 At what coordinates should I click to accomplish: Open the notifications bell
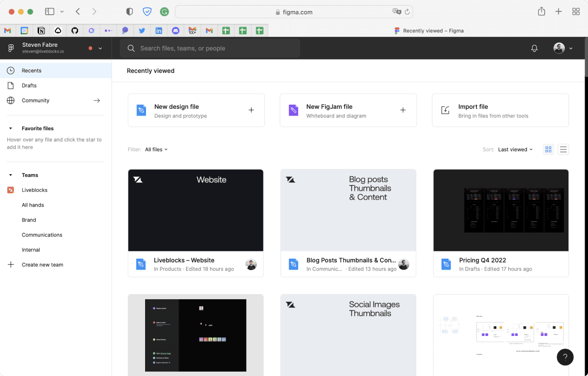click(534, 48)
